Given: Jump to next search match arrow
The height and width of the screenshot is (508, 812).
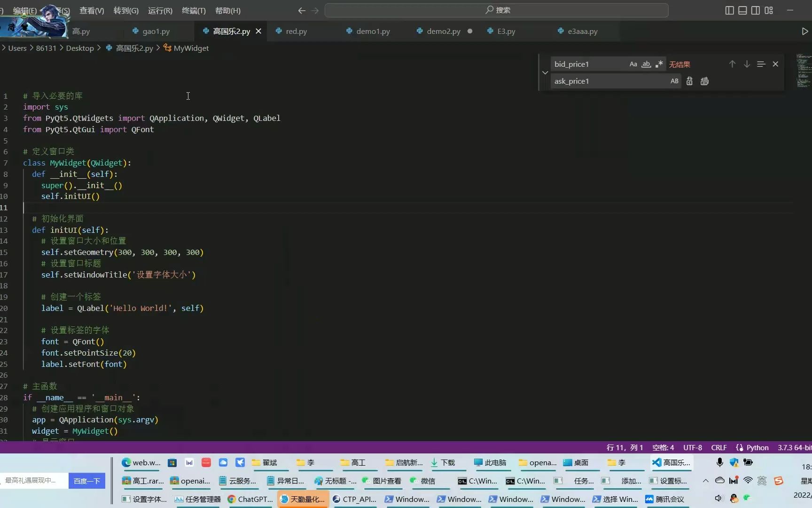Looking at the screenshot, I should pos(746,64).
